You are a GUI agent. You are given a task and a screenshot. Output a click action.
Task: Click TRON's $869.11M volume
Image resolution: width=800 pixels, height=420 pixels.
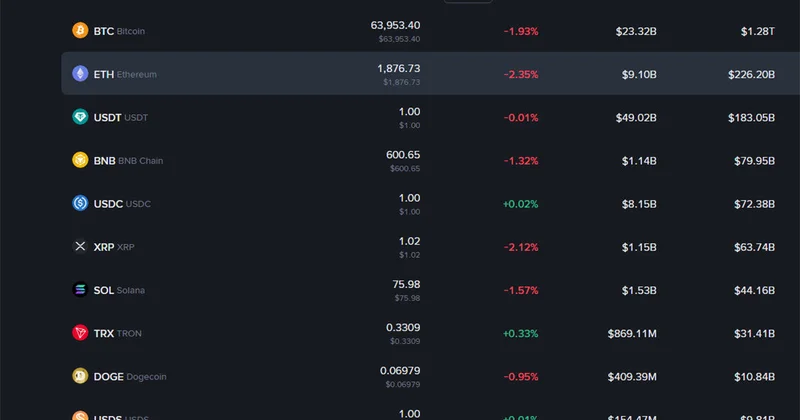[632, 334]
